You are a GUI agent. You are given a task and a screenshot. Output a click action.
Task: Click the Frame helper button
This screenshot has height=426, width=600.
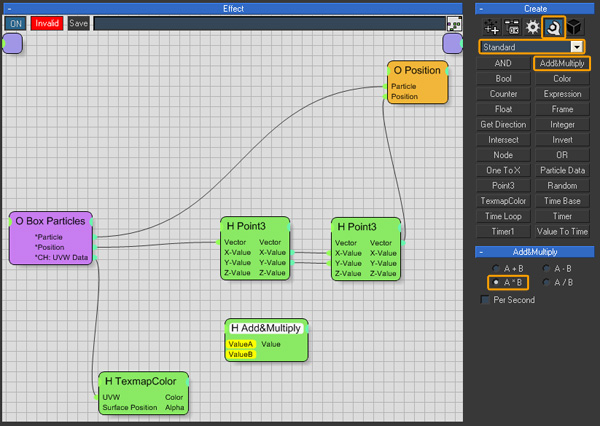click(562, 109)
